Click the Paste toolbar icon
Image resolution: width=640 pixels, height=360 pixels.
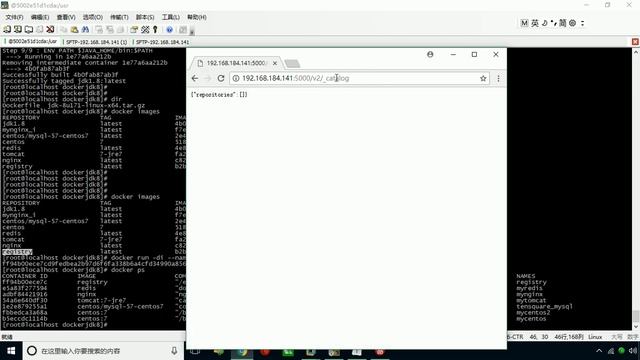pyautogui.click(x=74, y=29)
